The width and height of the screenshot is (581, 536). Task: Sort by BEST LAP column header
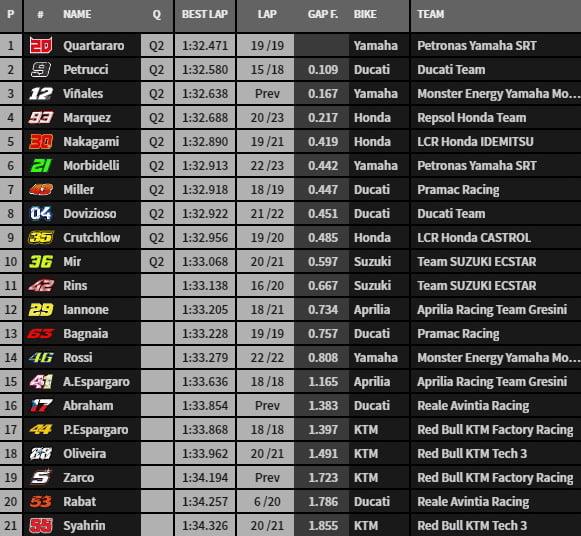[205, 14]
